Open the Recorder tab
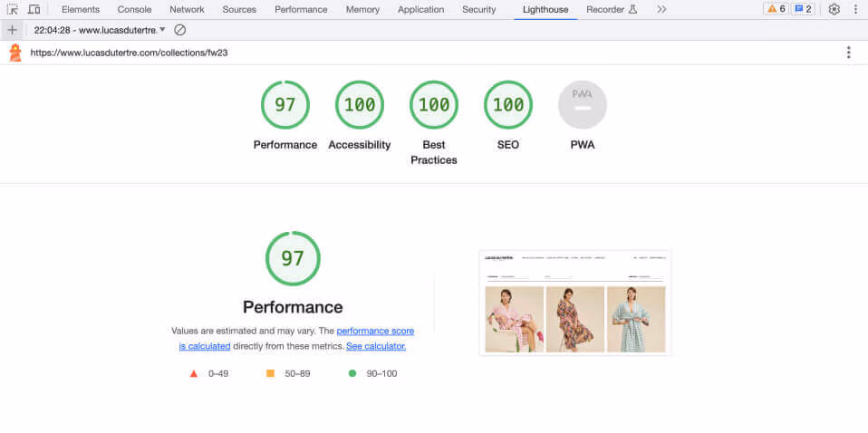Image resolution: width=868 pixels, height=433 pixels. (612, 9)
